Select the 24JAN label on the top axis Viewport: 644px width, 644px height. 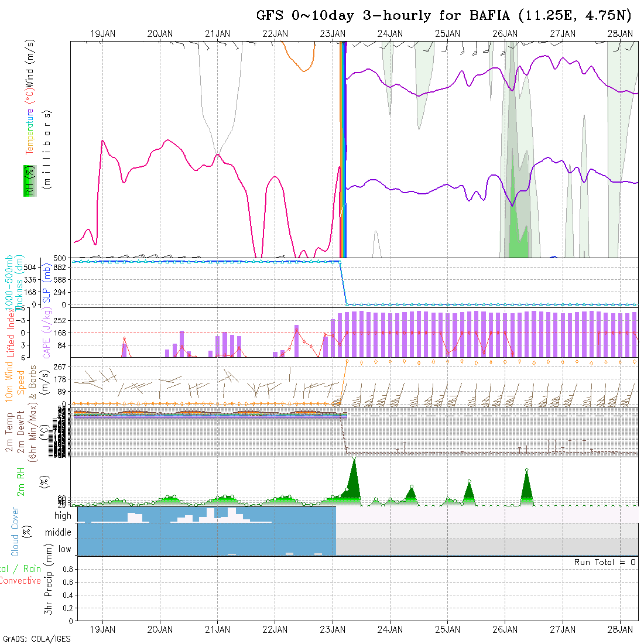tap(390, 34)
